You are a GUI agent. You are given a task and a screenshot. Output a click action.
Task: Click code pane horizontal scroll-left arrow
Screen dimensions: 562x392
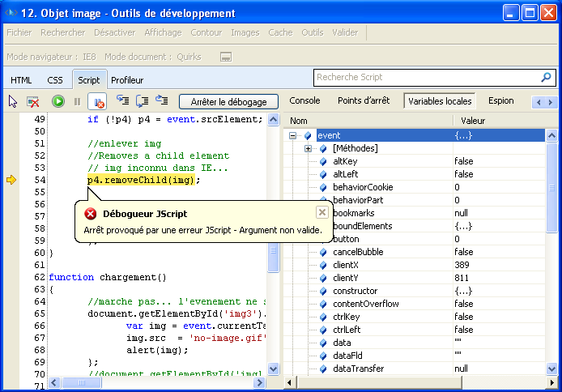coord(54,382)
